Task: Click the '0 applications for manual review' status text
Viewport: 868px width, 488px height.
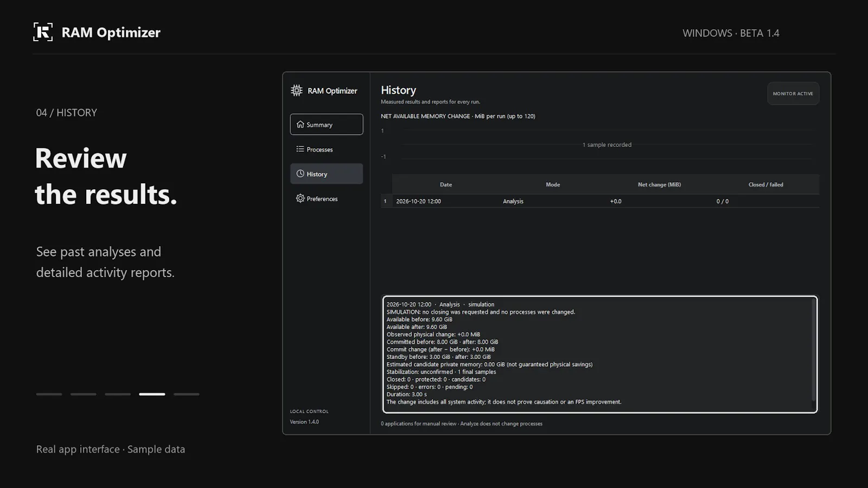Action: click(x=462, y=424)
